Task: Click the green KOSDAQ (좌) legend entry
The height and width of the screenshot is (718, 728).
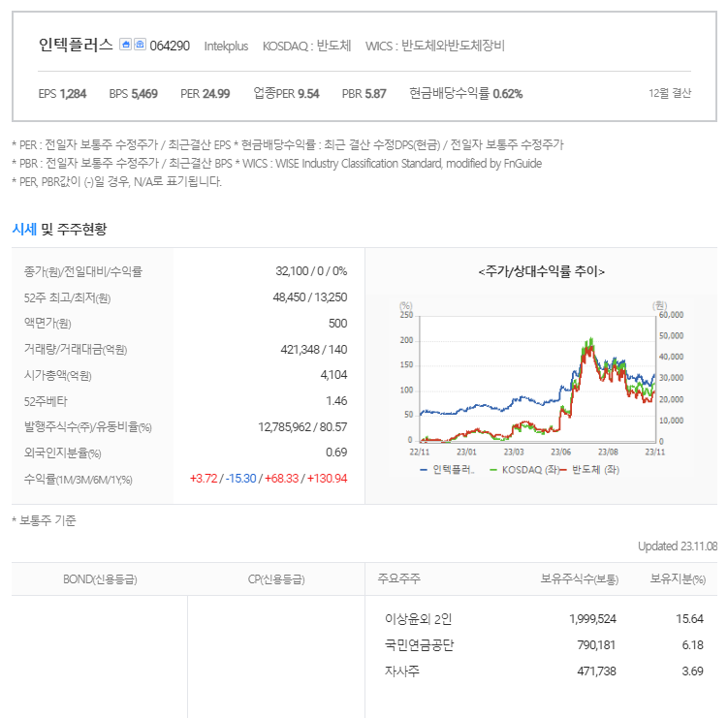Action: [x=524, y=470]
